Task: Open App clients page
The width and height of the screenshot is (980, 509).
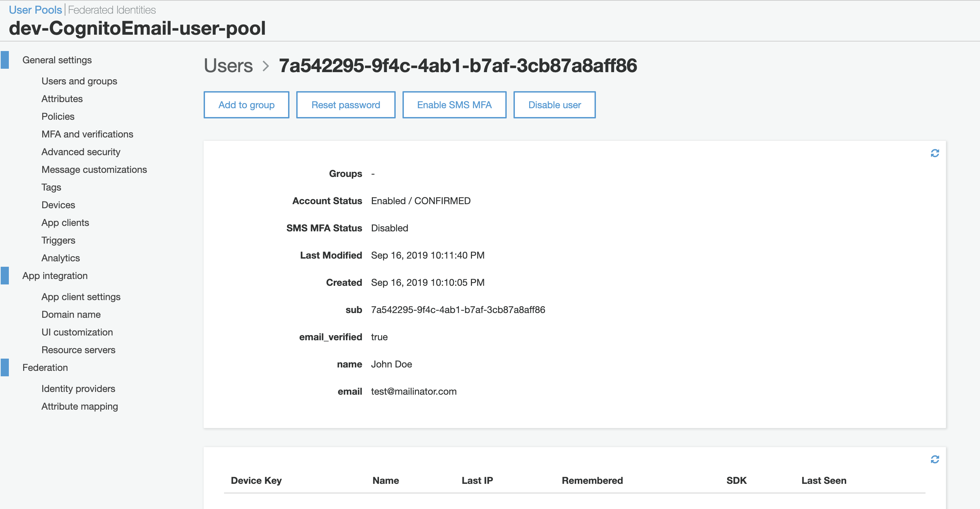Action: point(65,223)
